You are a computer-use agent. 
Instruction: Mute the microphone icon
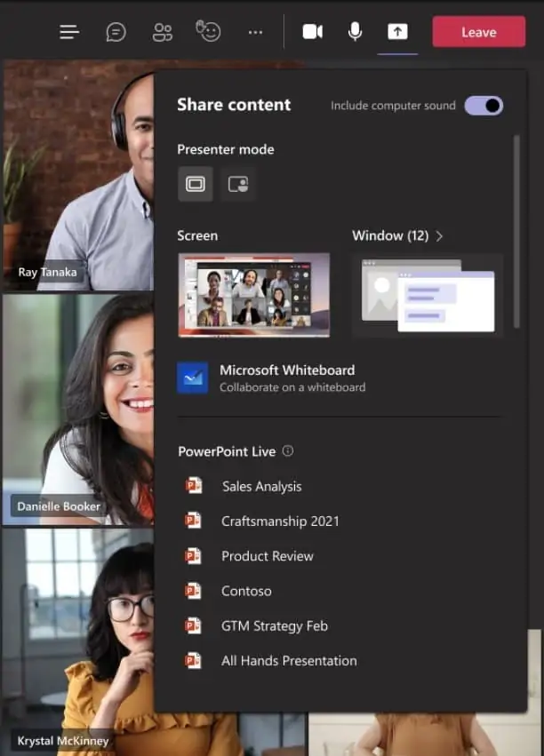[355, 32]
